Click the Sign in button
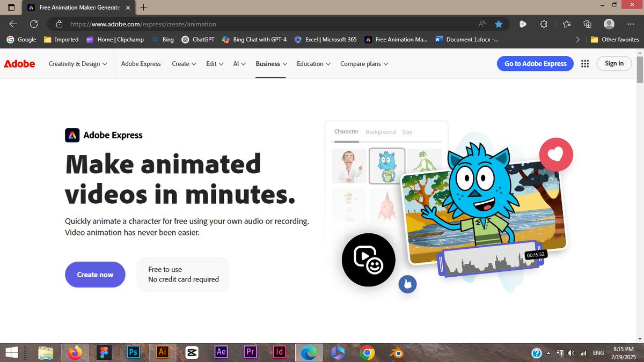The width and height of the screenshot is (644, 362). click(614, 63)
